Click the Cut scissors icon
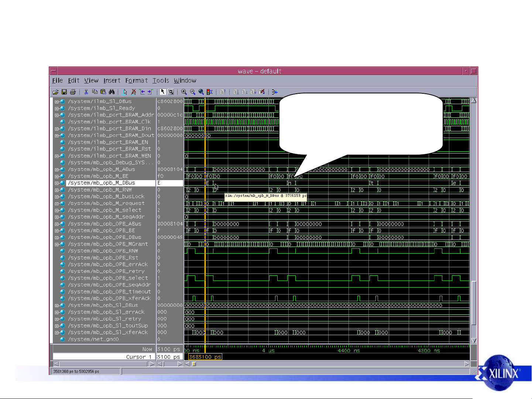The width and height of the screenshot is (532, 399). [86, 92]
